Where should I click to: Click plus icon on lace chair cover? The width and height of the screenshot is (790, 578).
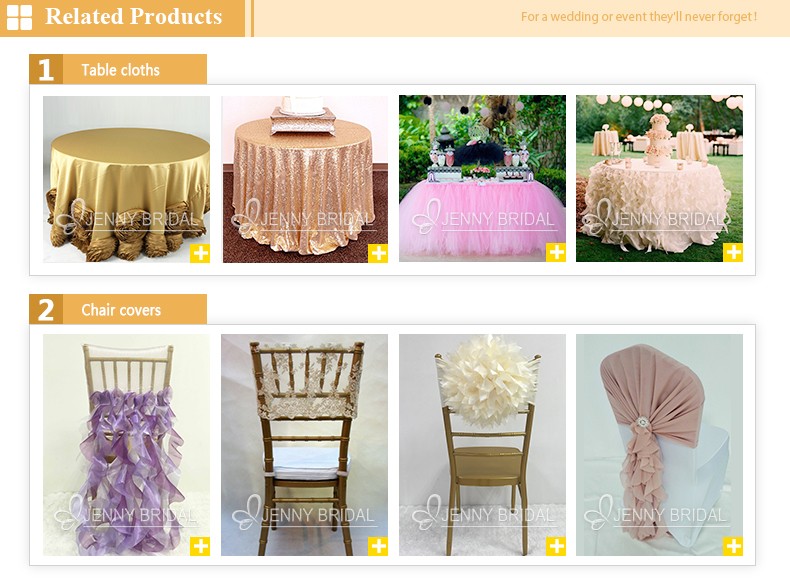[x=378, y=546]
